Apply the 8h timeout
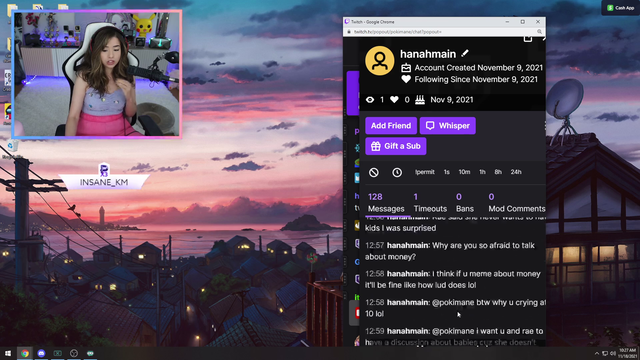Screen dimensions: 640x360 [498, 172]
